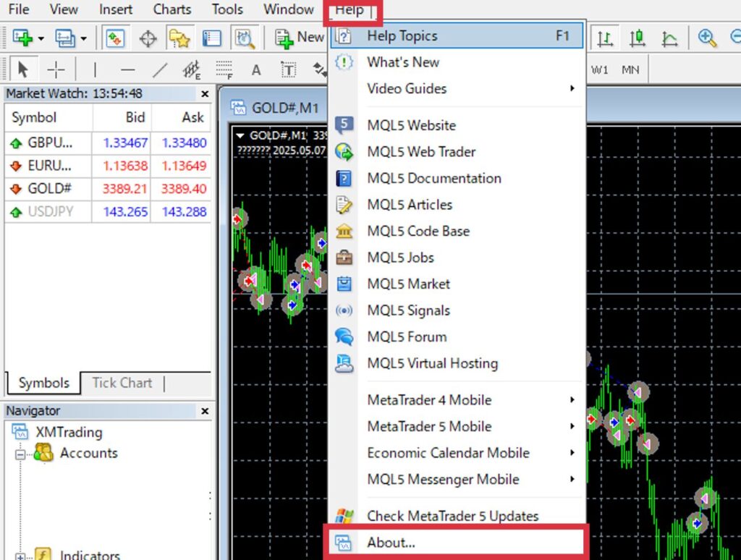Viewport: 741px width, 560px height.
Task: Open MQL5 Code Base entry
Action: 457,231
